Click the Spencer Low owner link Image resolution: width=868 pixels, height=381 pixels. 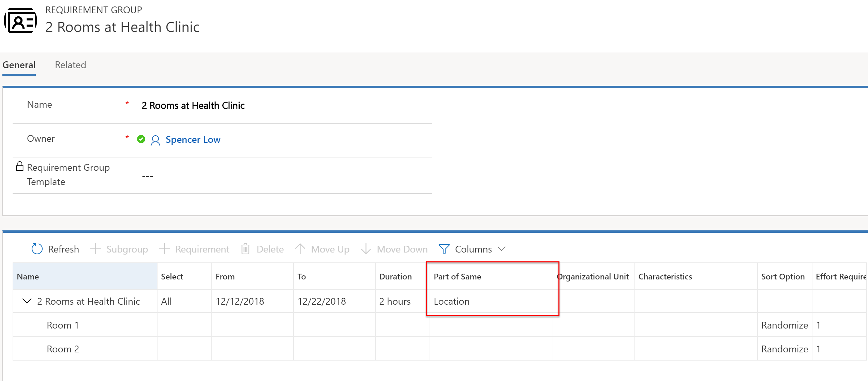point(193,139)
